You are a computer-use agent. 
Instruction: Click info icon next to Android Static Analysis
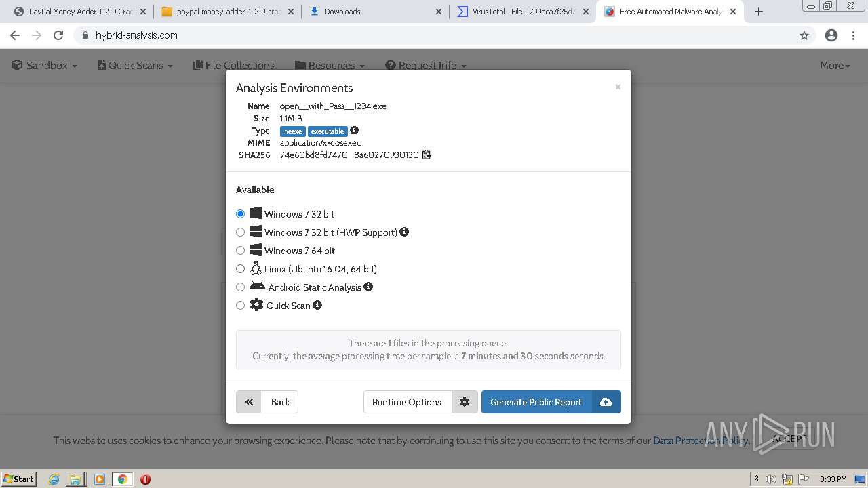(368, 287)
